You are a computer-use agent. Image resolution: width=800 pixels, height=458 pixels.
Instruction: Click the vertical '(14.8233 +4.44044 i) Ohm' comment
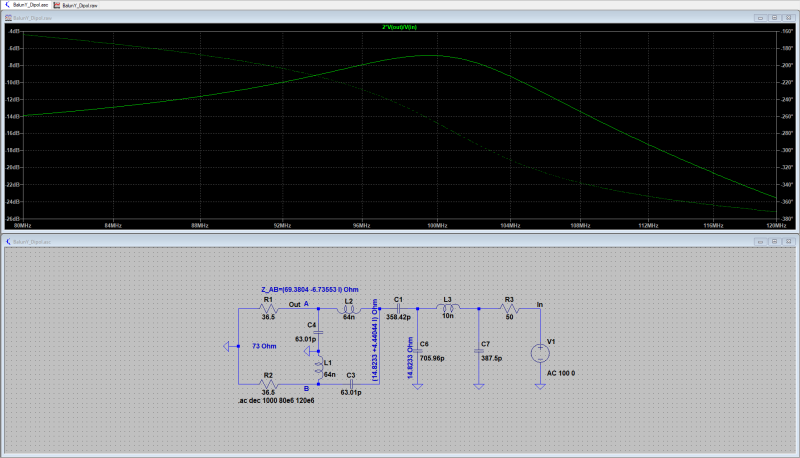(x=375, y=340)
